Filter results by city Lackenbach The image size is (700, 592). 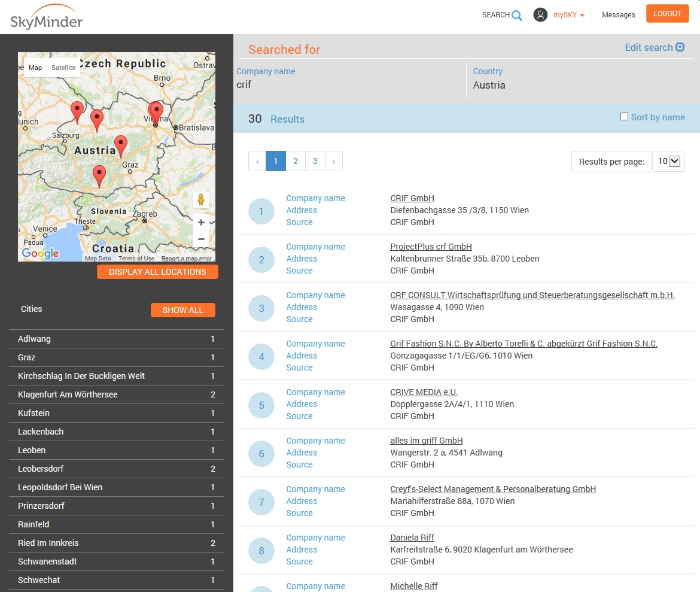point(117,432)
